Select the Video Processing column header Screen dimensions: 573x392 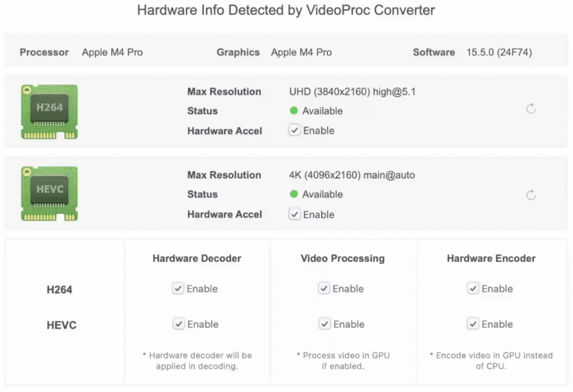coord(343,258)
